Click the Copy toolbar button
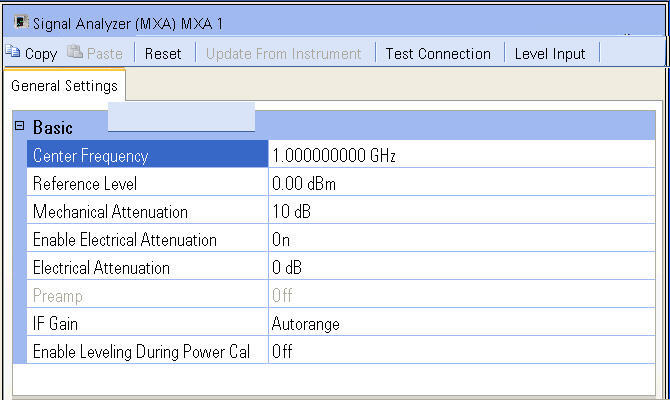This screenshot has height=400, width=670. 31,54
